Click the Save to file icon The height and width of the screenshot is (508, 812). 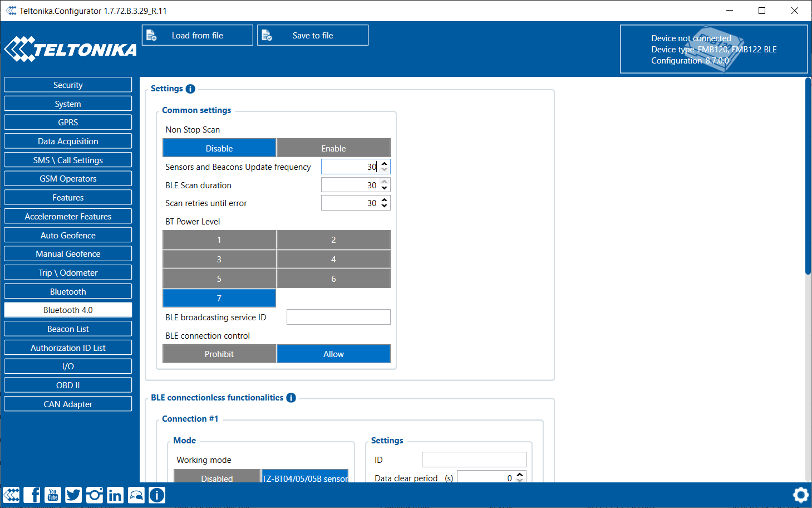pyautogui.click(x=267, y=36)
